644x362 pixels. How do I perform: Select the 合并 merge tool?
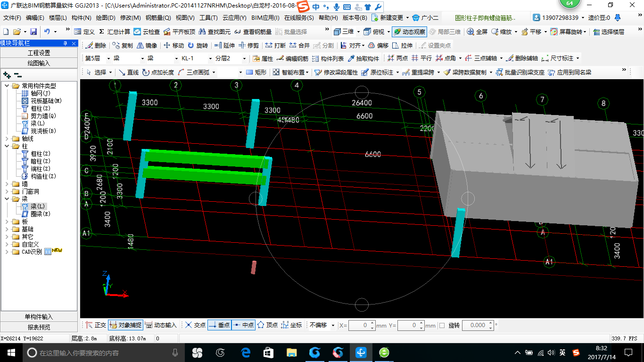(299, 45)
